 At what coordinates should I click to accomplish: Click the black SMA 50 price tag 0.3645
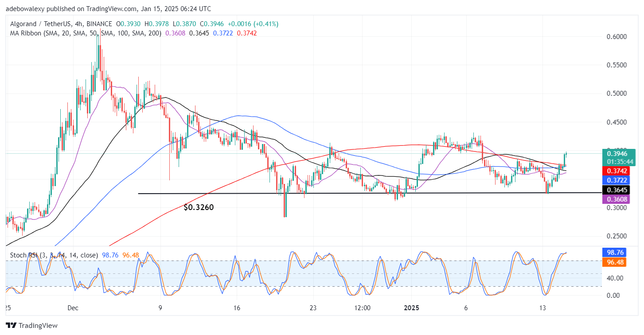[617, 190]
